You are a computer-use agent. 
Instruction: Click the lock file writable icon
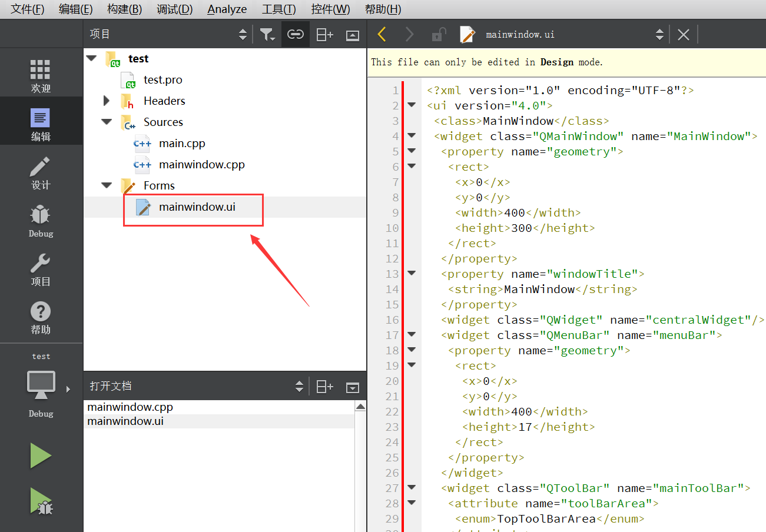tap(438, 35)
